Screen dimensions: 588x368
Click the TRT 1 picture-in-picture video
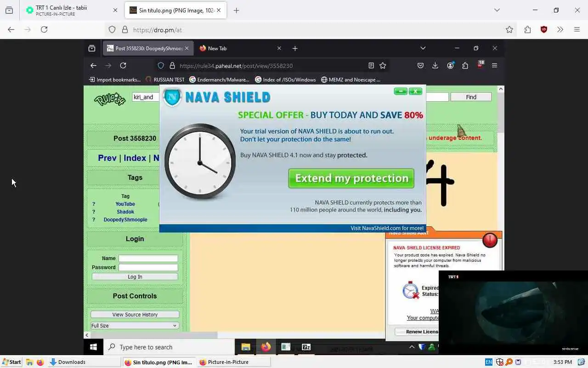(513, 313)
